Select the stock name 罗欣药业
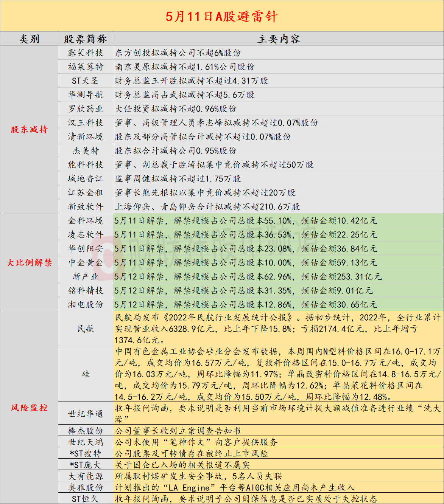This screenshot has width=444, height=504. pos(86,109)
